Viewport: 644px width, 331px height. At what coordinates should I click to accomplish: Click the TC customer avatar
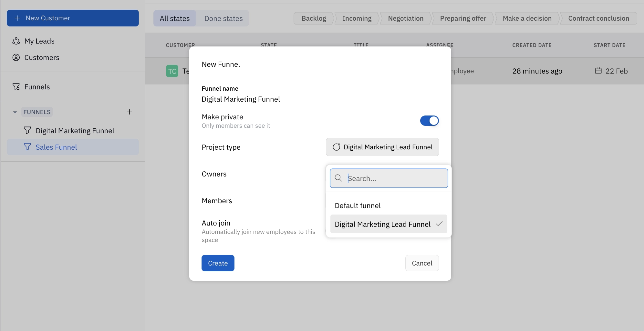point(172,71)
